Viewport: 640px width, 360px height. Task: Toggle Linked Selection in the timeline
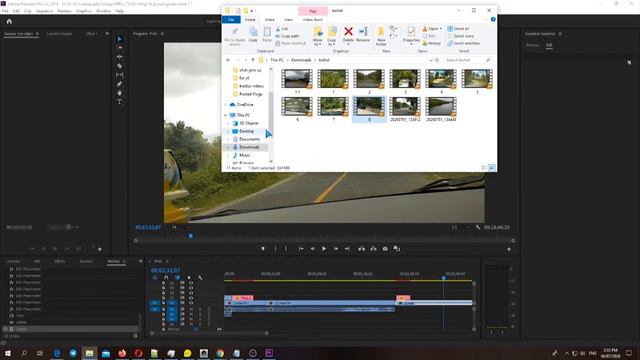[x=178, y=278]
